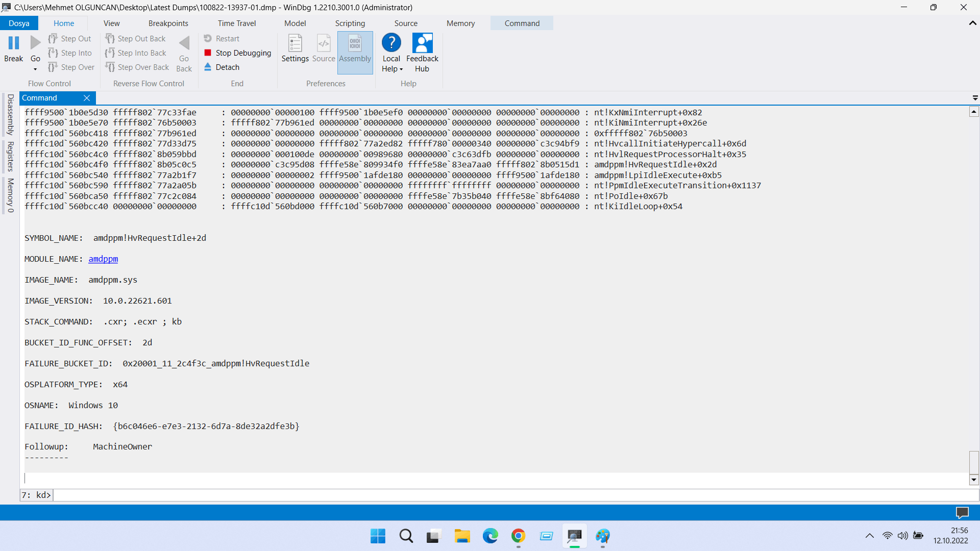Click the amdppm module link
The width and height of the screenshot is (980, 551).
point(103,259)
